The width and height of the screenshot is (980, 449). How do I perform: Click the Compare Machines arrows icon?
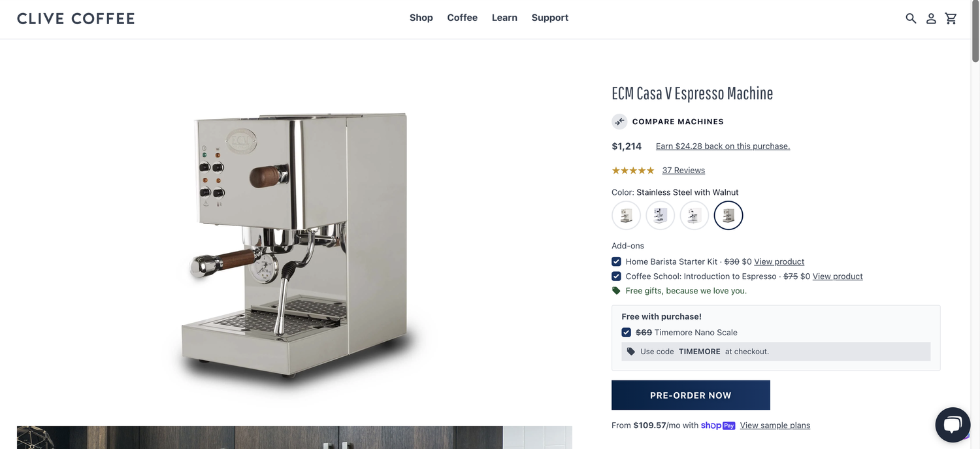(x=619, y=122)
